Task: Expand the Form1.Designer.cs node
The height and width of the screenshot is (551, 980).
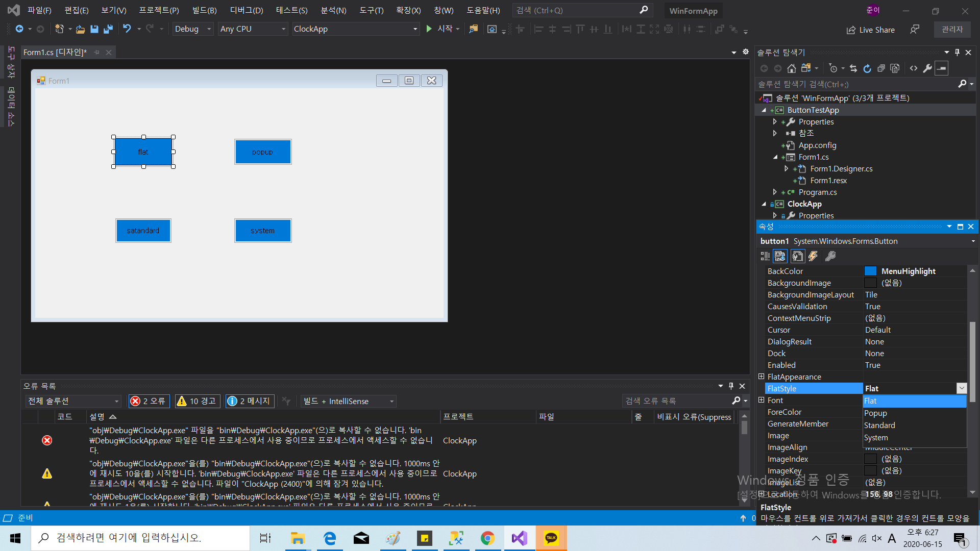Action: click(x=786, y=168)
